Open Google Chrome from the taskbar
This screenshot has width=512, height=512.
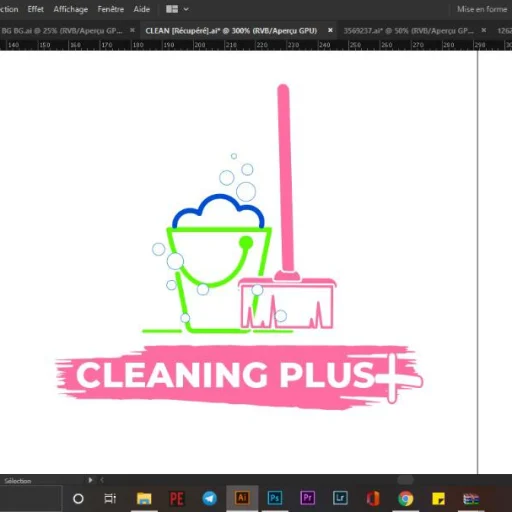(405, 499)
